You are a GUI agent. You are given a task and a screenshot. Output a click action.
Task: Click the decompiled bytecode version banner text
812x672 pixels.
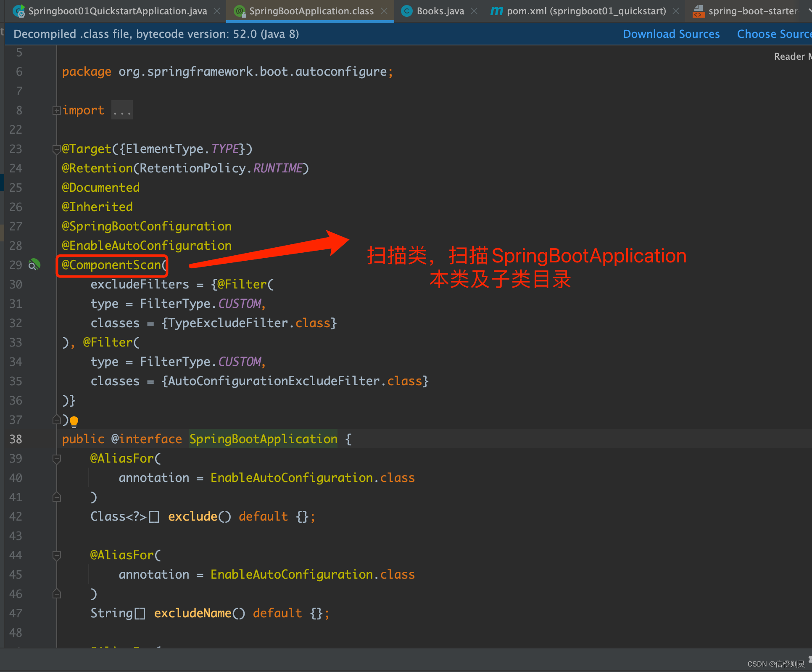[x=156, y=34]
